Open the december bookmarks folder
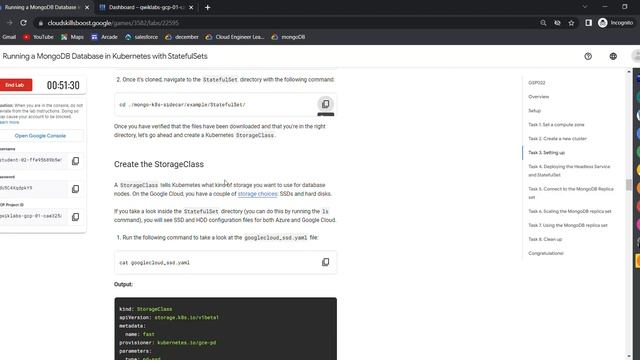 pyautogui.click(x=182, y=37)
